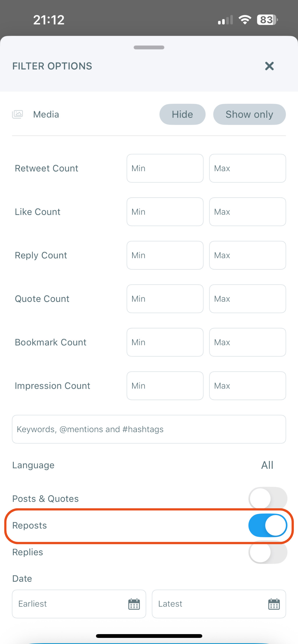Close the Filter Options sheet

pyautogui.click(x=269, y=66)
